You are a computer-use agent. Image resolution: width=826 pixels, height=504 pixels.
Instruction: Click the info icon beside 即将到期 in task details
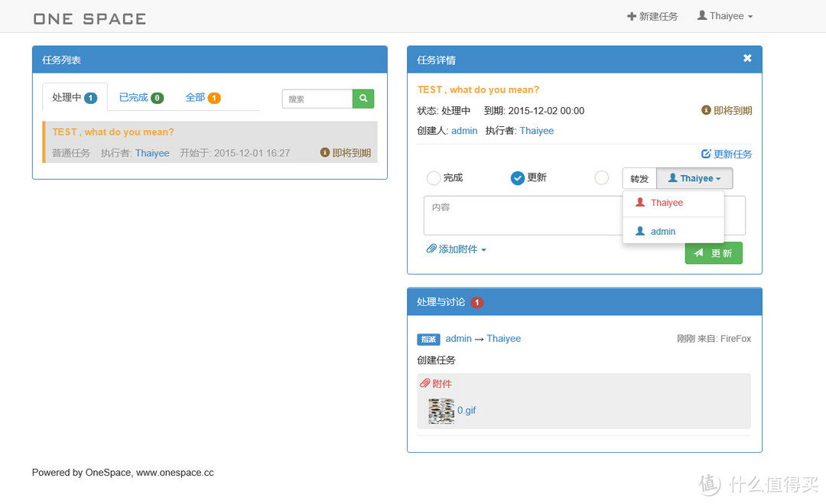[706, 110]
